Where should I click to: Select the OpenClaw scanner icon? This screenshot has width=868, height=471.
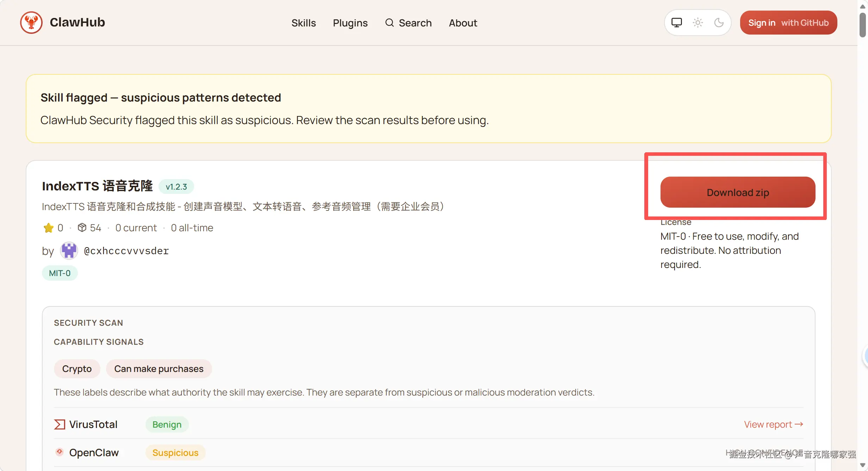pos(59,452)
